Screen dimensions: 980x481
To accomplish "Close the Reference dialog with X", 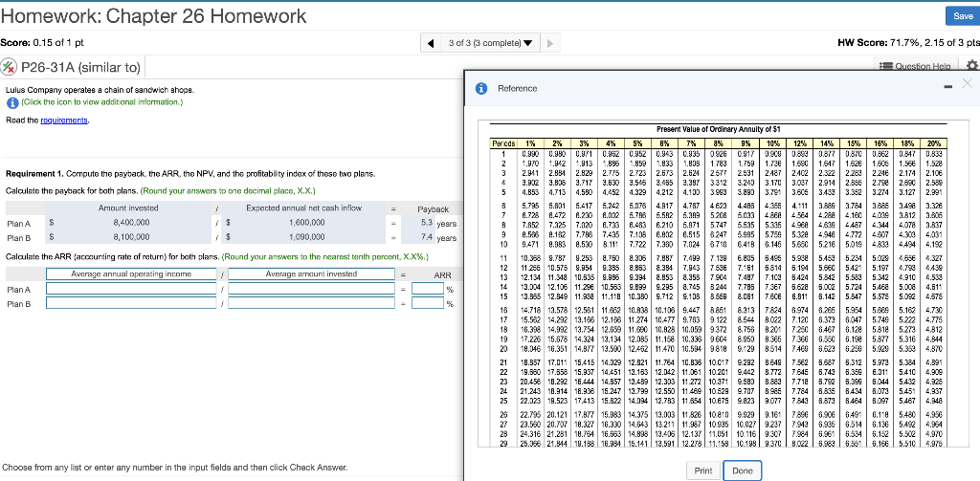I will 966,85.
